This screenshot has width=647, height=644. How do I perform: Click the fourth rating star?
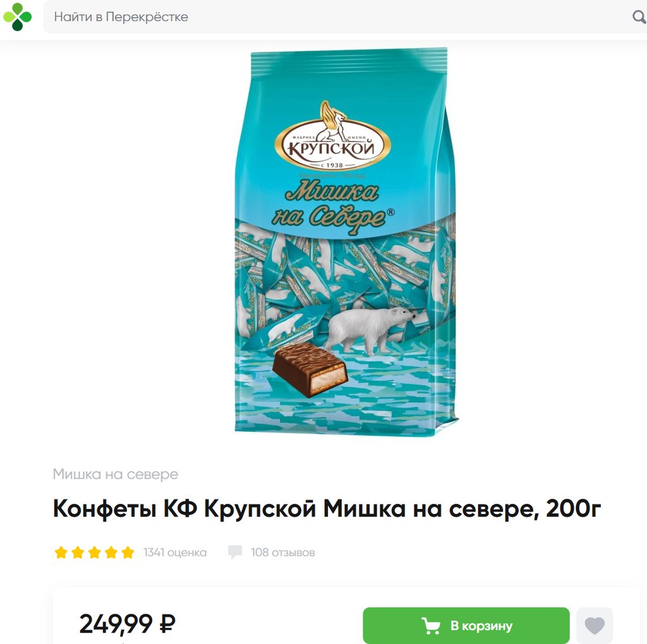click(x=111, y=552)
